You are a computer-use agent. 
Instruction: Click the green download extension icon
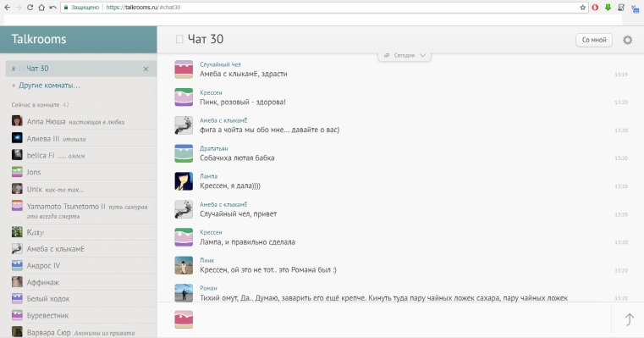[608, 8]
